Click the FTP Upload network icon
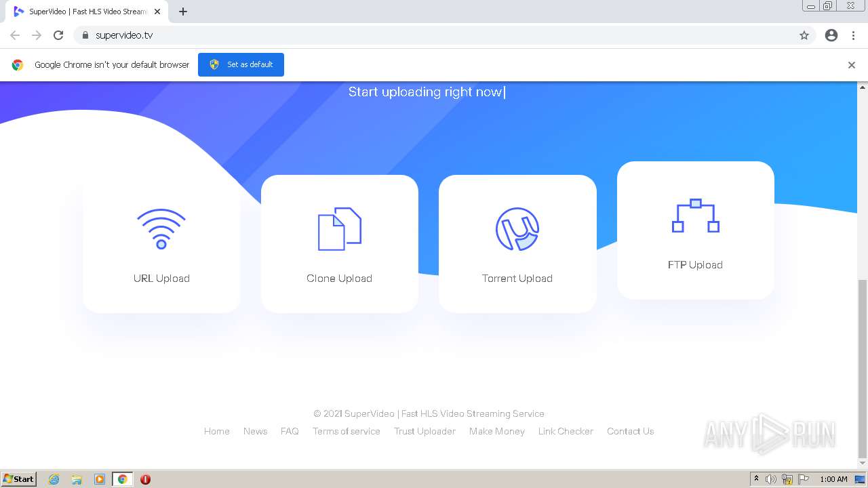This screenshot has width=868, height=488. point(695,216)
